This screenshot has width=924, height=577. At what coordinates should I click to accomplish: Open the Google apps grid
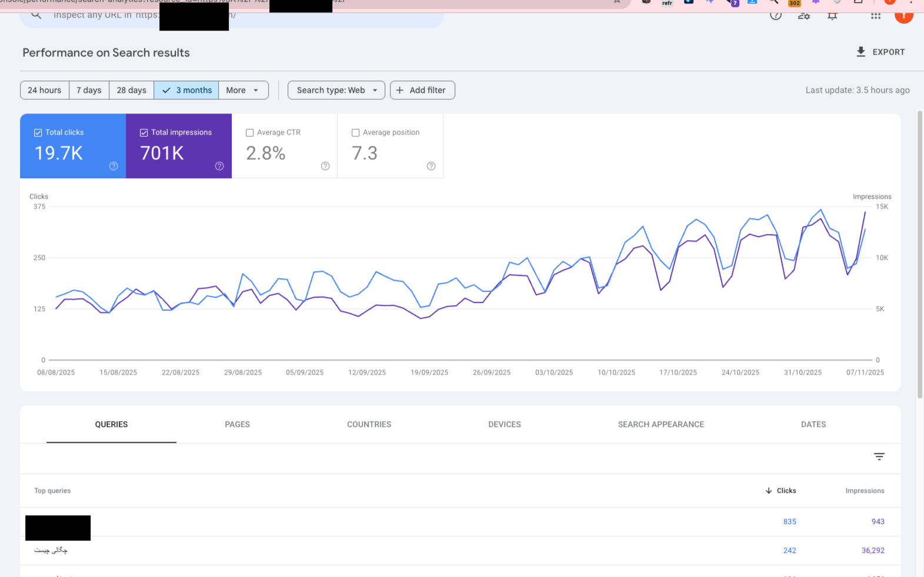click(876, 15)
